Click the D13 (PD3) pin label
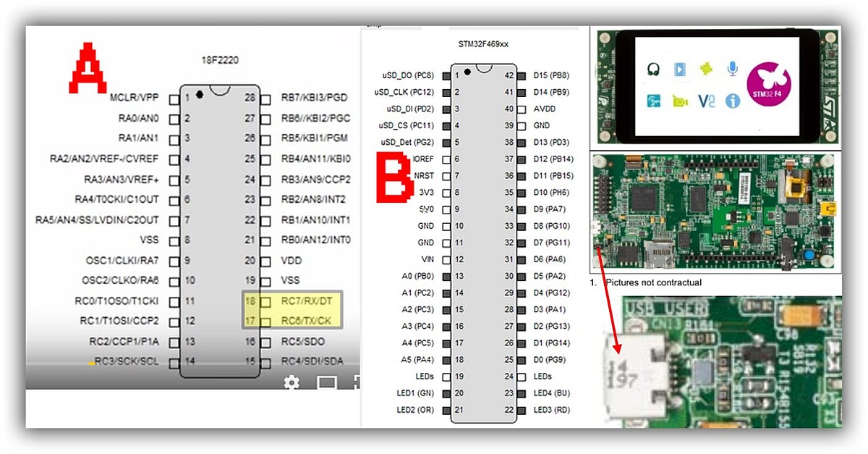The width and height of the screenshot is (868, 454). [x=551, y=142]
